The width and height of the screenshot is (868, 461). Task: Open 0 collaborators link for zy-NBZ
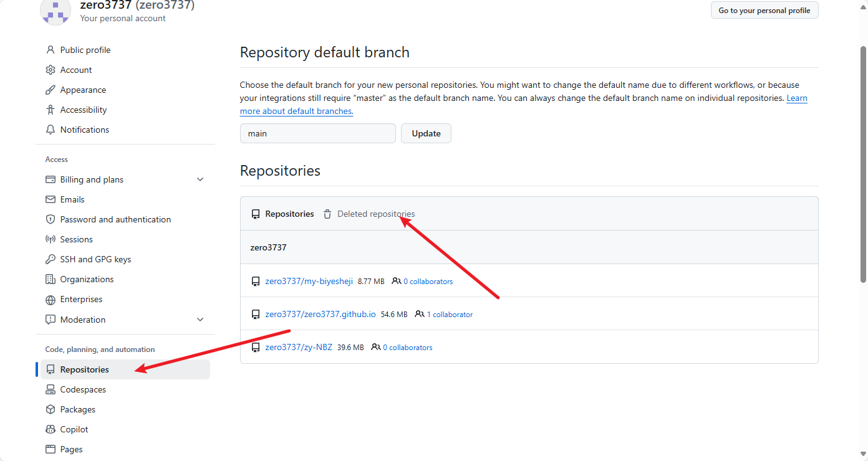[407, 348]
